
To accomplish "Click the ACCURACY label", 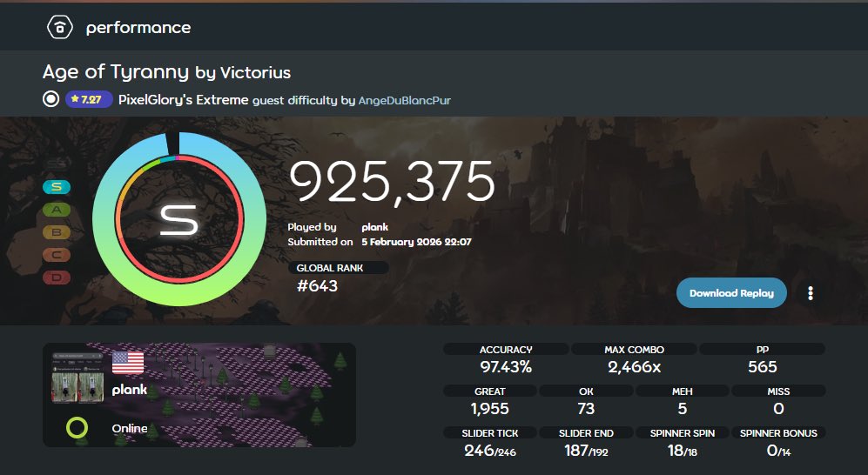I will [506, 350].
